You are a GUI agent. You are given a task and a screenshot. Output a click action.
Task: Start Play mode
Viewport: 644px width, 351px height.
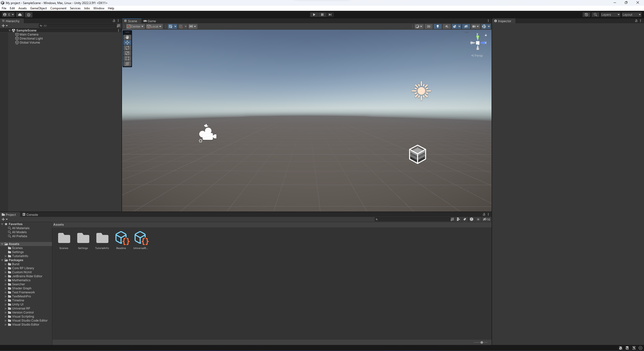point(314,15)
